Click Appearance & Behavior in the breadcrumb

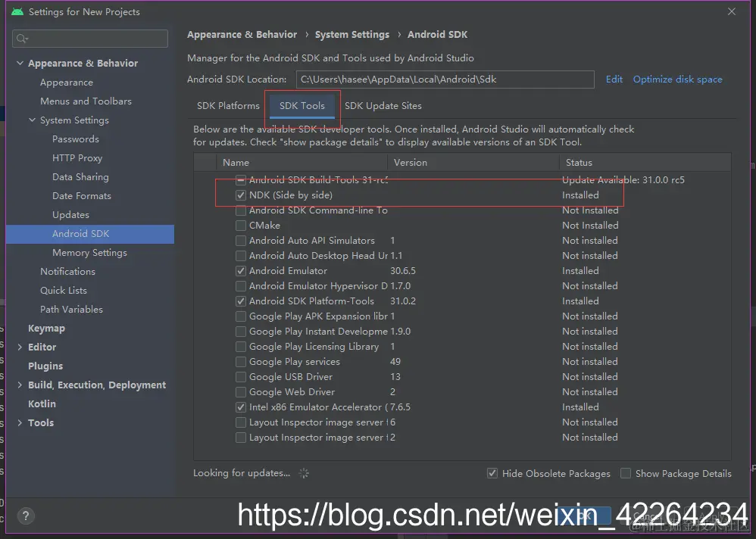(x=242, y=35)
